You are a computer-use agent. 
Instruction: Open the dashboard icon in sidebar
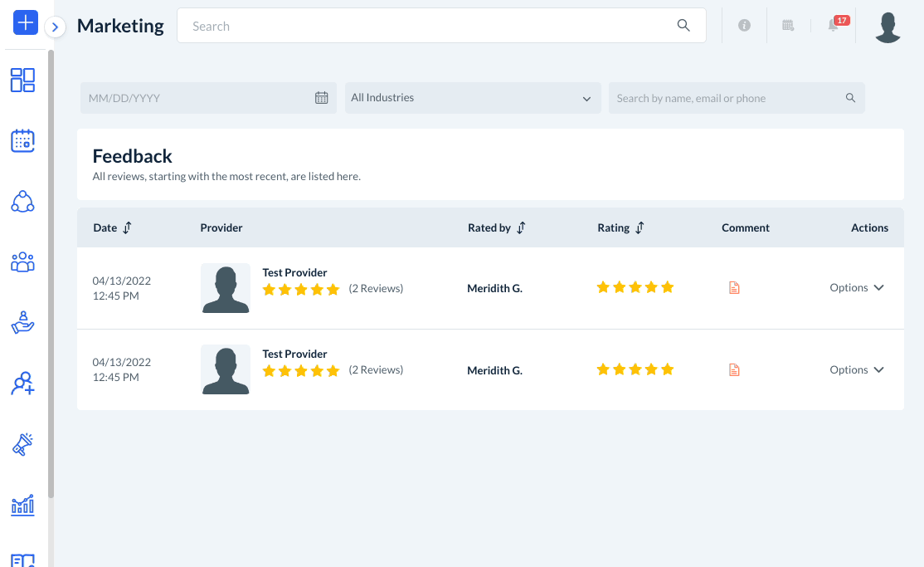click(x=22, y=80)
